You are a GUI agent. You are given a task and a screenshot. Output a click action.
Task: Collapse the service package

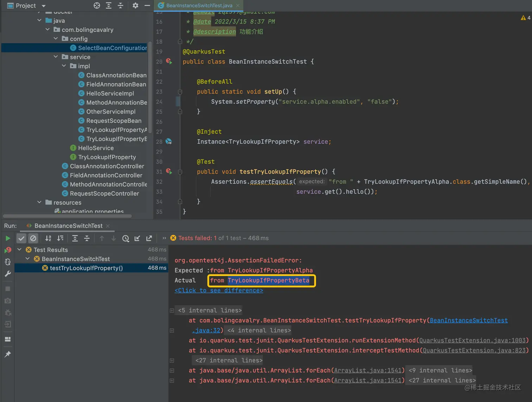pyautogui.click(x=56, y=57)
